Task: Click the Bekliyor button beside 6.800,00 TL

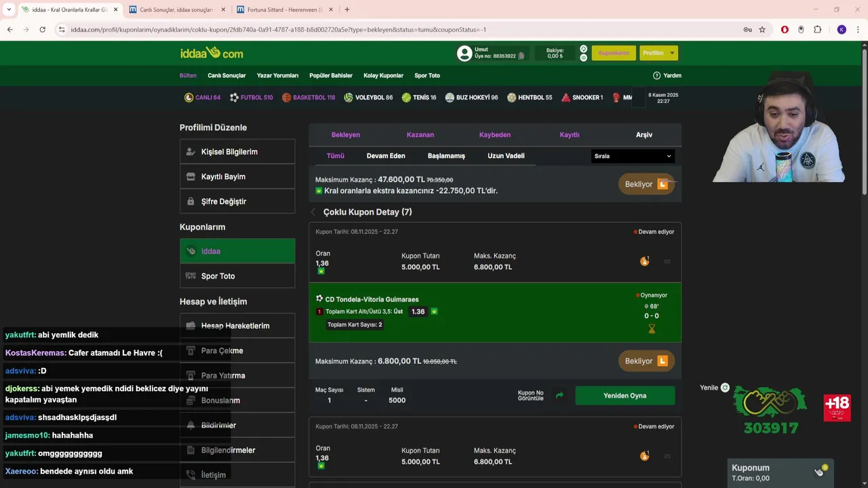Action: [646, 361]
